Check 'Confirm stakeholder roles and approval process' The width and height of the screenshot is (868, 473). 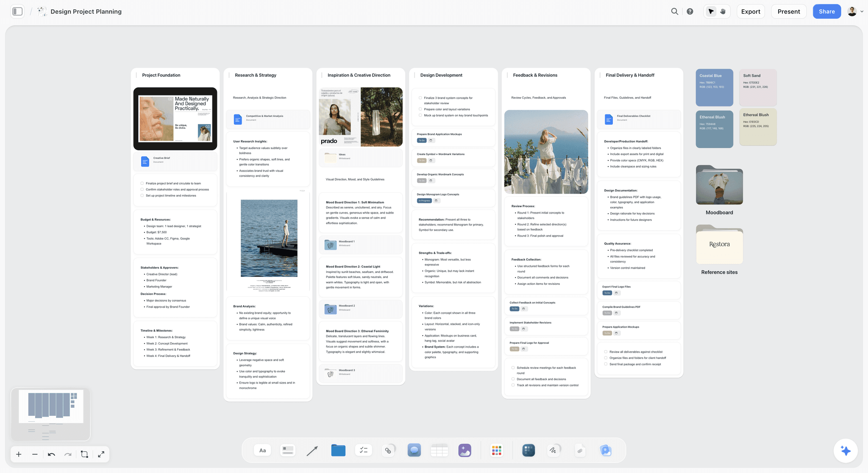142,189
